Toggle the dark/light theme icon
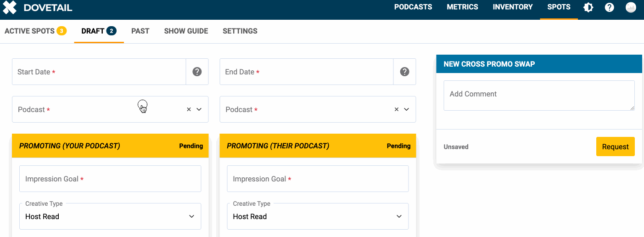Screen dimensions: 644x237 click(588, 7)
